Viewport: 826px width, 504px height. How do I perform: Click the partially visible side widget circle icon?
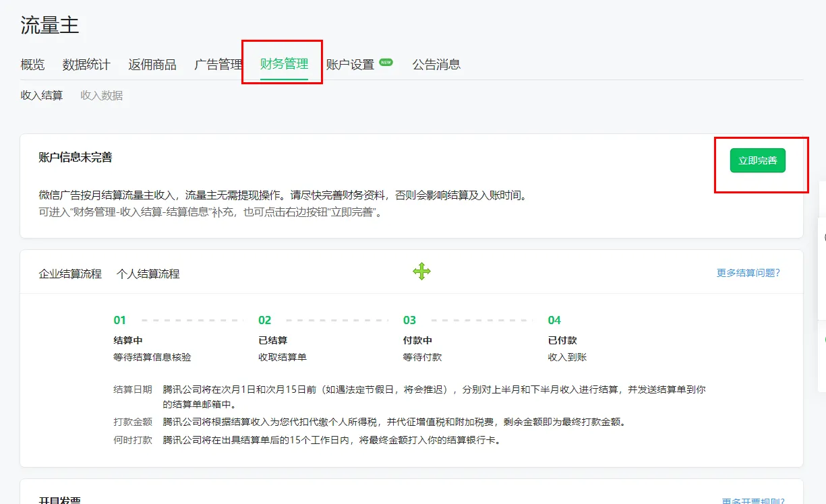pyautogui.click(x=824, y=237)
